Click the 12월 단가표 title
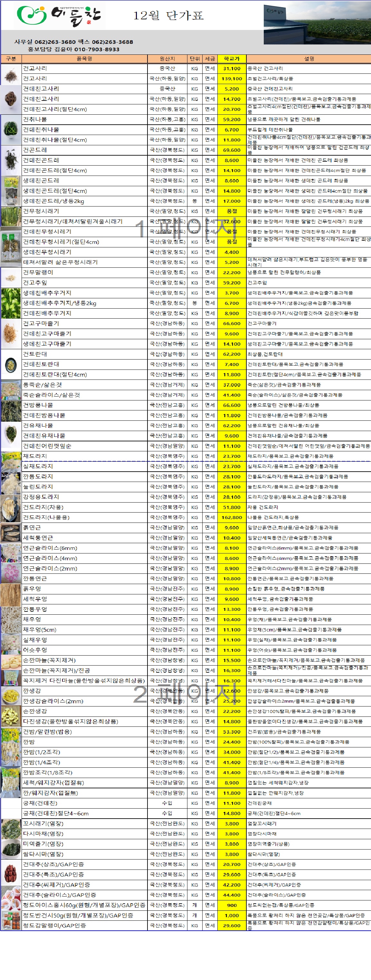This screenshot has height=980, width=371. tap(168, 15)
